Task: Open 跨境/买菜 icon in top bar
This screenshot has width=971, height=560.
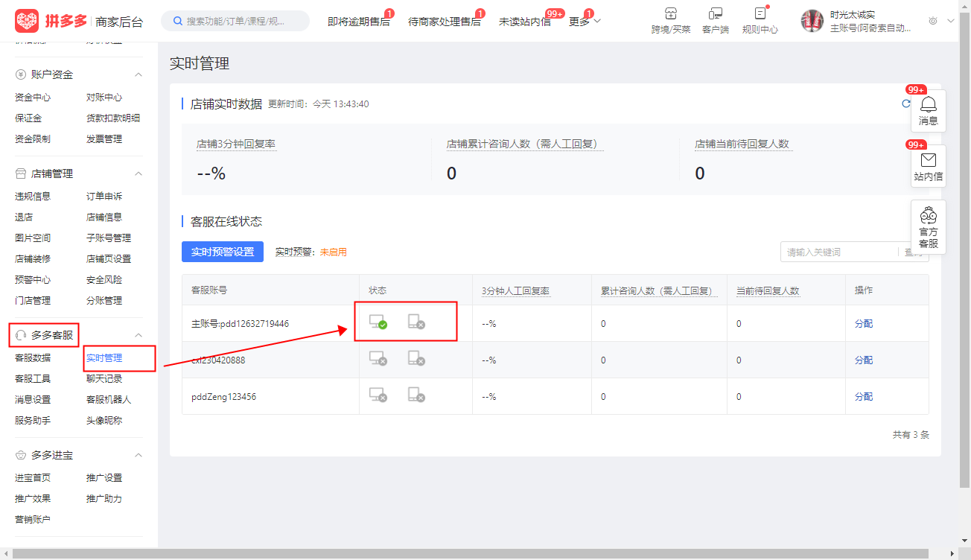Action: pos(671,13)
